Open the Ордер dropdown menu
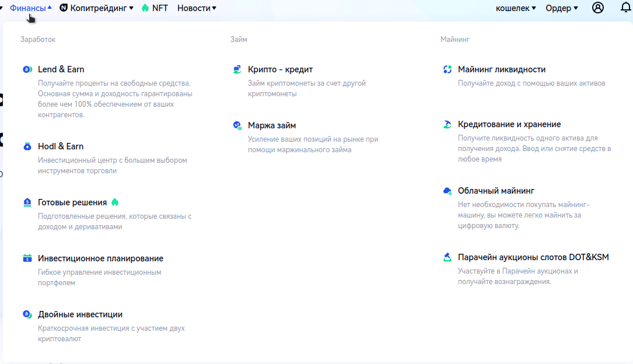Image resolution: width=633 pixels, height=364 pixels. [x=561, y=8]
